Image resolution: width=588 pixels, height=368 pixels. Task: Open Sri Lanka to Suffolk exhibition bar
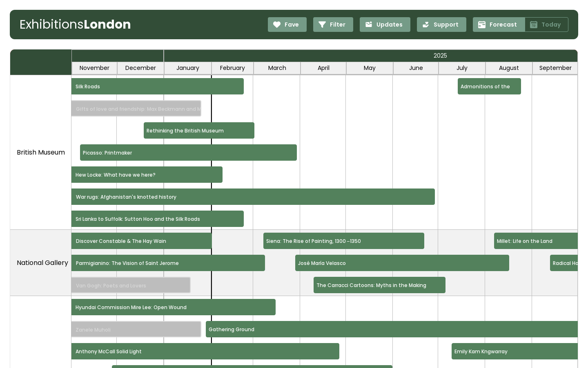[x=158, y=219]
